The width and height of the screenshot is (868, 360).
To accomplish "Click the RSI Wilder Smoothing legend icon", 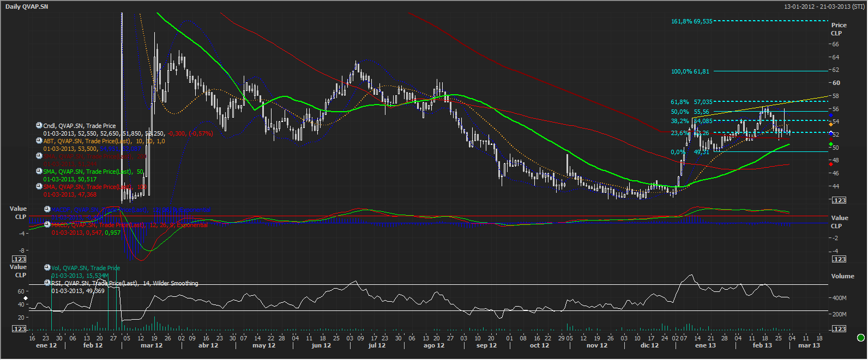I will pyautogui.click(x=47, y=283).
